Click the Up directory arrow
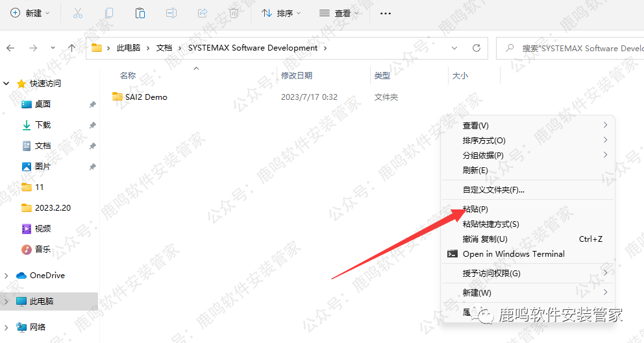This screenshot has width=644, height=343. 71,48
